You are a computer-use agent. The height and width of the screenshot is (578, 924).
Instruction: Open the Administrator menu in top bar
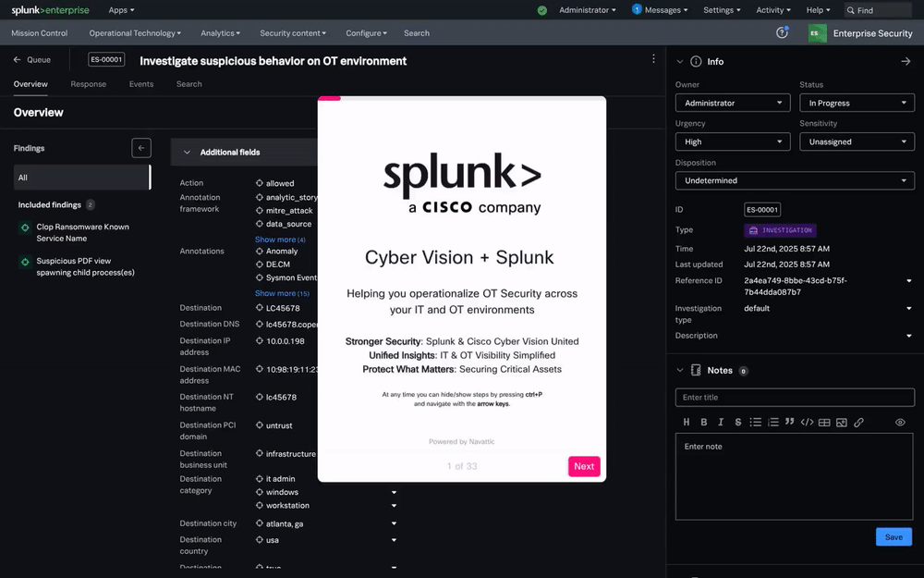(588, 10)
